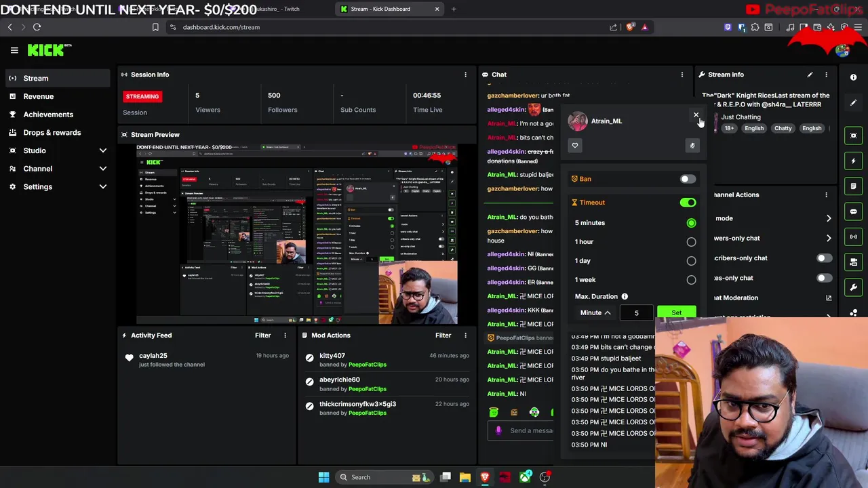The image size is (868, 488).
Task: Open Chat Moderation external link icon
Action: (x=828, y=298)
